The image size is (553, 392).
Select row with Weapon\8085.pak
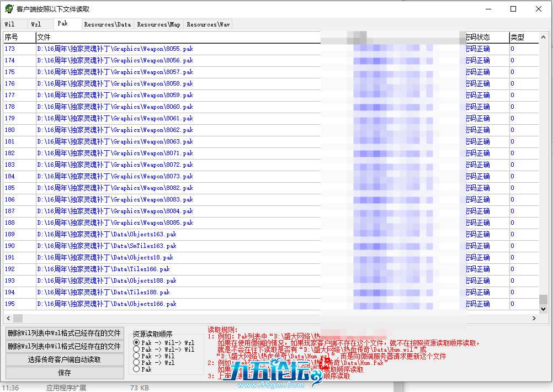[271, 223]
